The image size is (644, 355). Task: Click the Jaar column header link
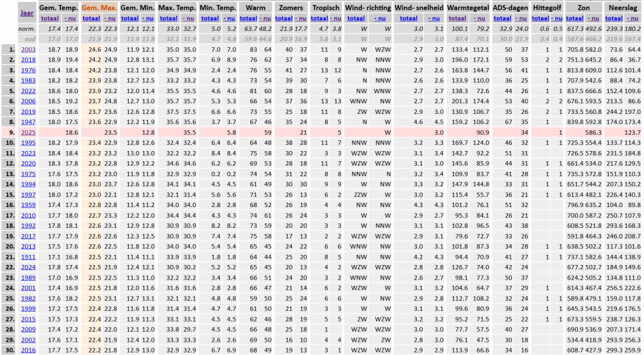tap(27, 13)
